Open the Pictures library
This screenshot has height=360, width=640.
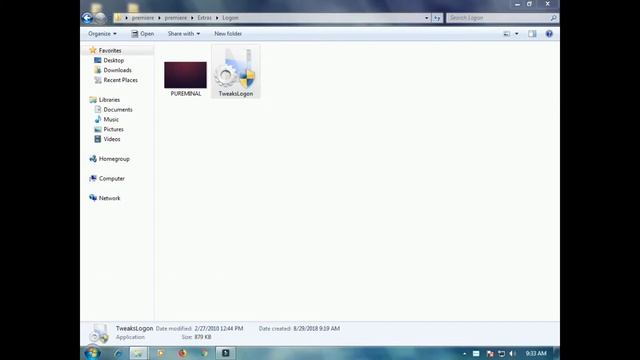point(113,129)
